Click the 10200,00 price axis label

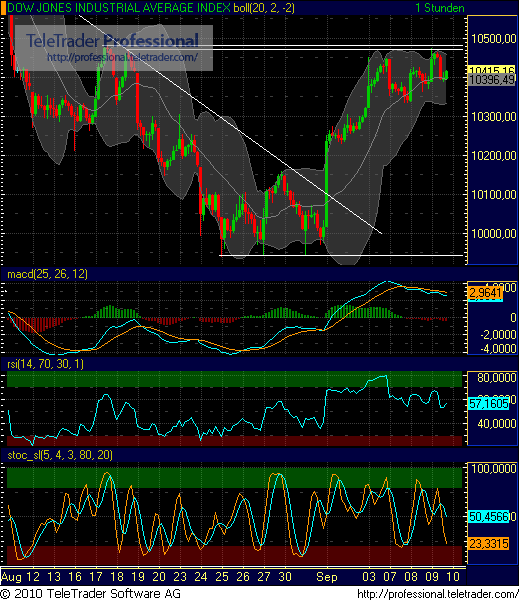point(494,155)
